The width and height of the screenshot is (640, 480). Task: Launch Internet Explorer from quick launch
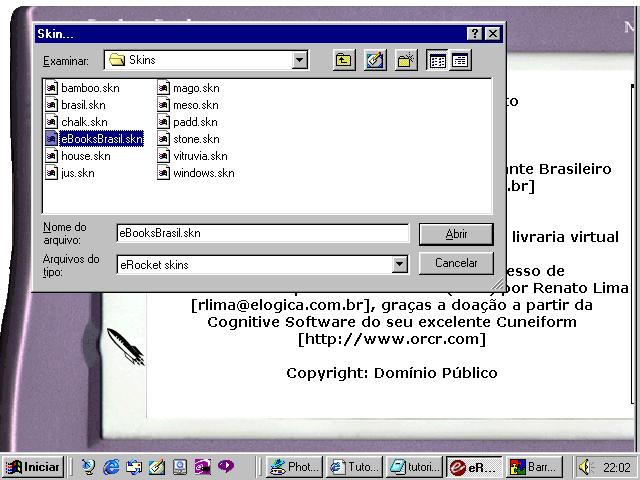111,467
